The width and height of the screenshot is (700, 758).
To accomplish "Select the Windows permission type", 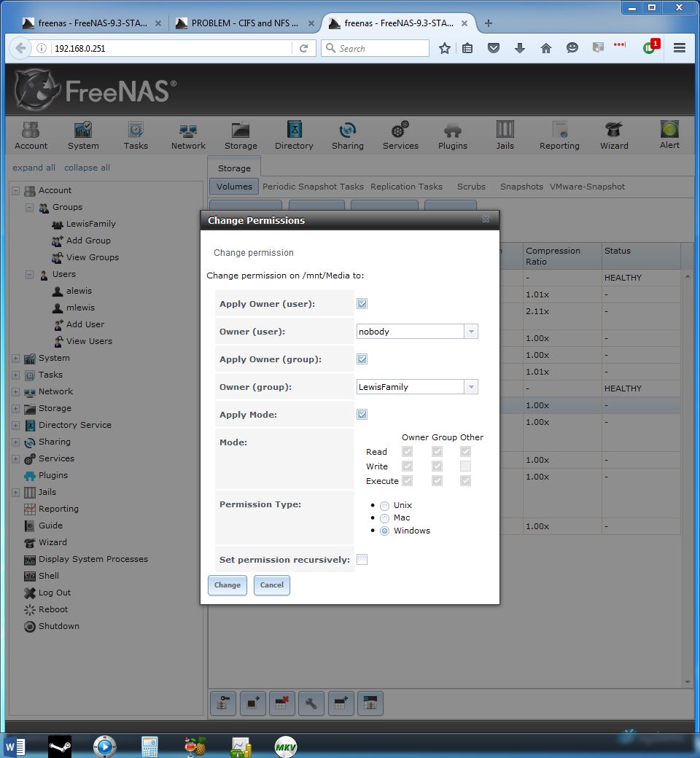I will click(x=384, y=531).
